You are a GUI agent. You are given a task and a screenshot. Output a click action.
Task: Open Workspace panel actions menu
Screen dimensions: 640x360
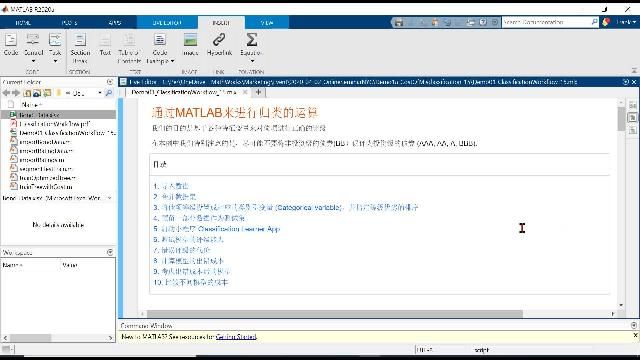[110, 252]
